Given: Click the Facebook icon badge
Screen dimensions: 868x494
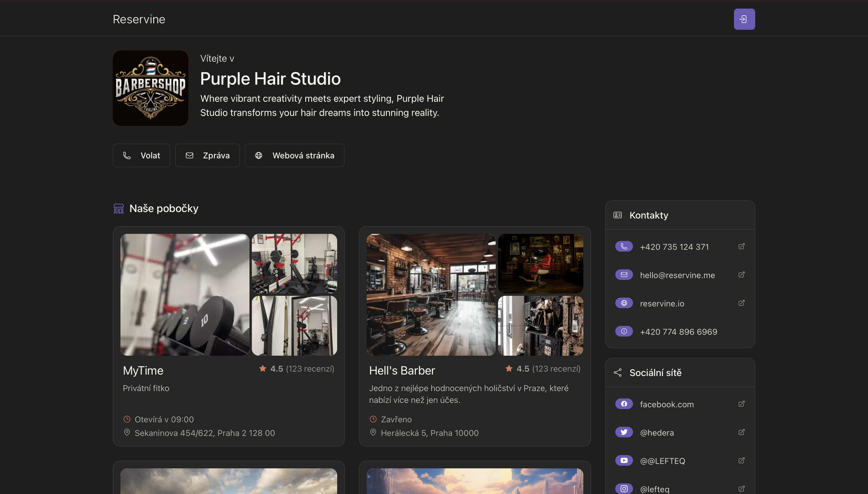Looking at the screenshot, I should [624, 404].
